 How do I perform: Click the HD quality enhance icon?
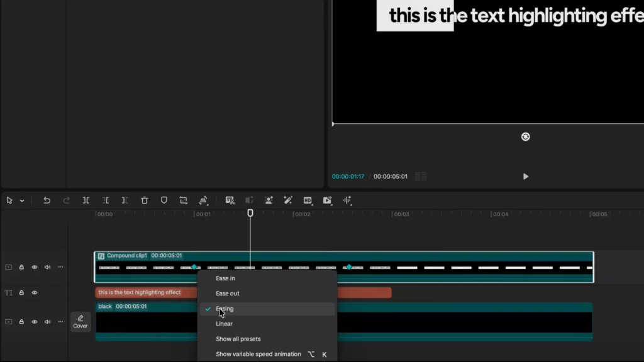[308, 200]
